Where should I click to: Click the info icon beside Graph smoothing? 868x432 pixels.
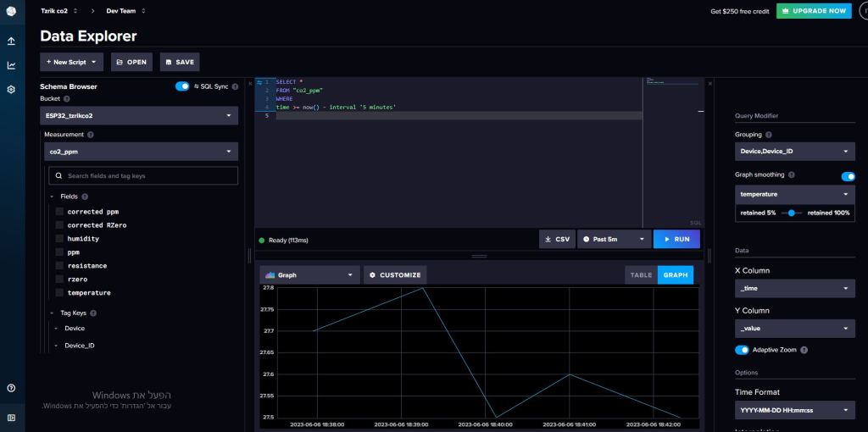[792, 174]
